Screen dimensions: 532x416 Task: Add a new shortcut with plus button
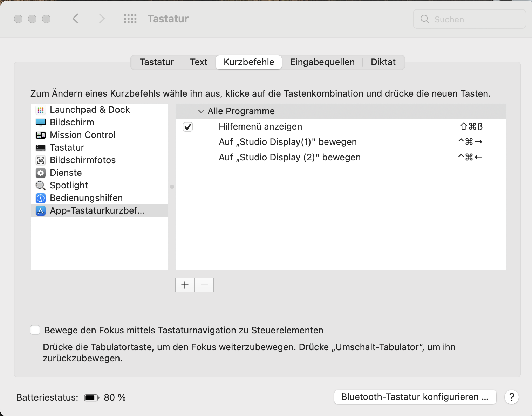click(185, 285)
